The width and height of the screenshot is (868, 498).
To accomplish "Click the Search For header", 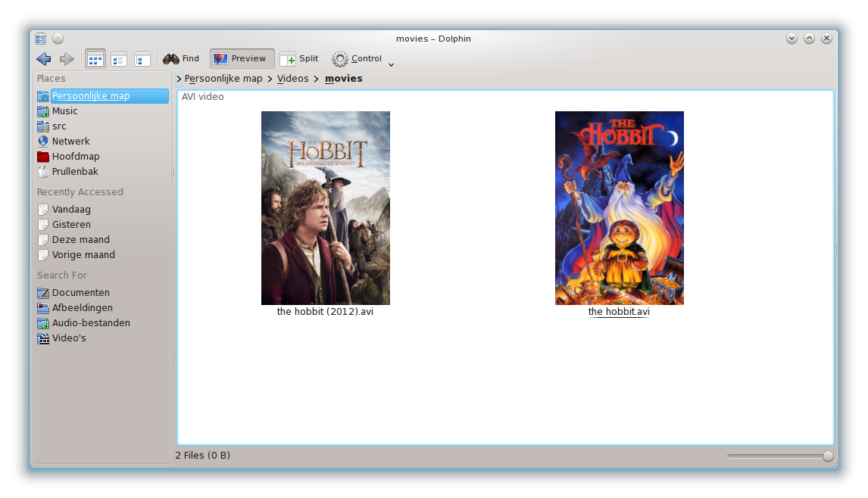I will coord(62,275).
